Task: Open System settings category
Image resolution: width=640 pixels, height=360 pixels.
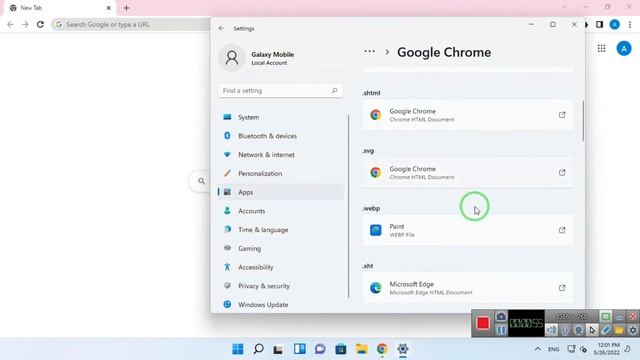Action: 281,117
